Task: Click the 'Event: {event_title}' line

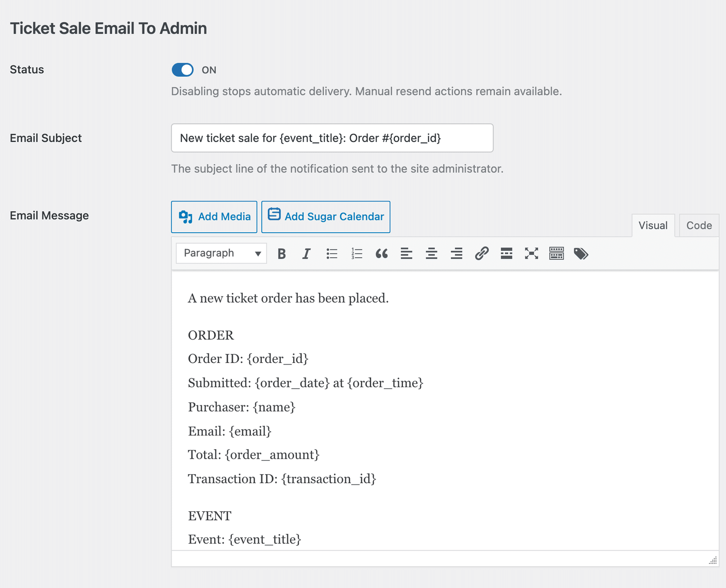Action: 245,539
